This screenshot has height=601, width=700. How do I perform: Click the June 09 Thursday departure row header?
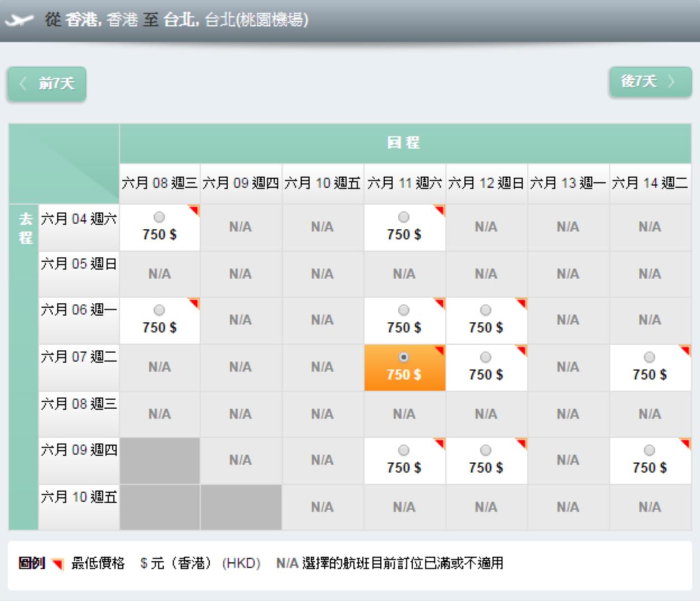(x=79, y=450)
